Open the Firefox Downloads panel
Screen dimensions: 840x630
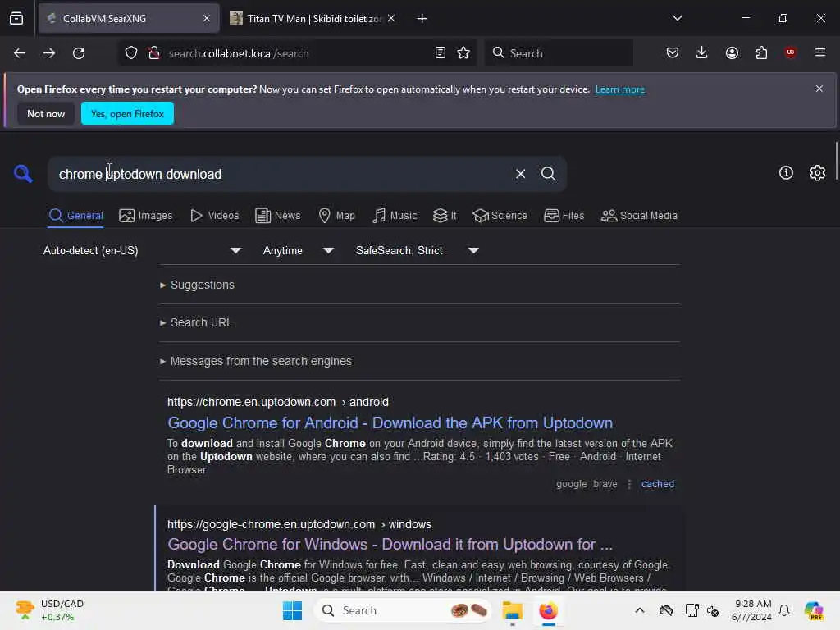(702, 52)
